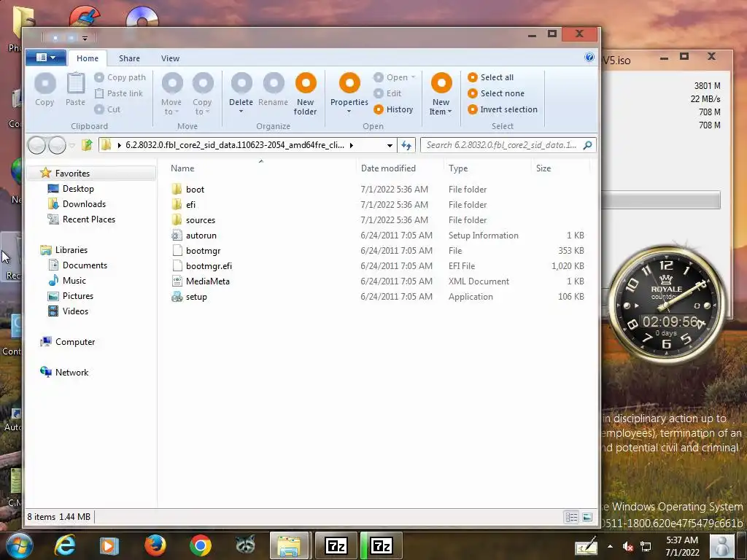Open the Move to dropdown

tap(171, 93)
